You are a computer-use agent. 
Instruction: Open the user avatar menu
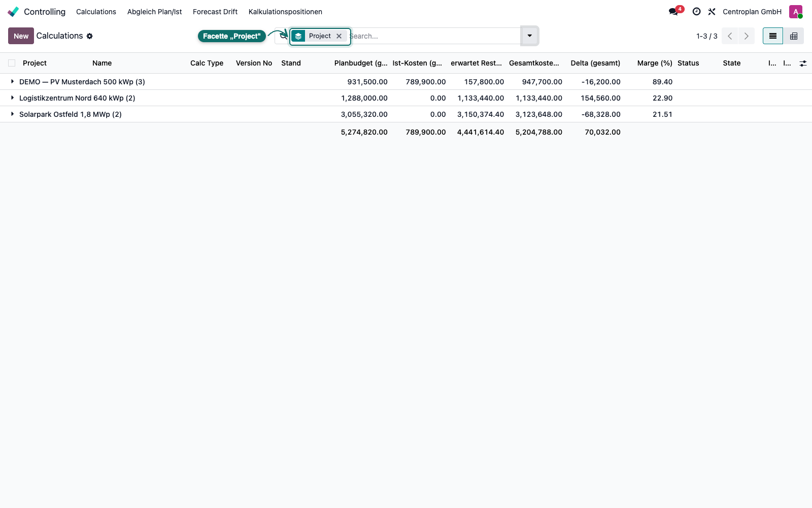796,12
